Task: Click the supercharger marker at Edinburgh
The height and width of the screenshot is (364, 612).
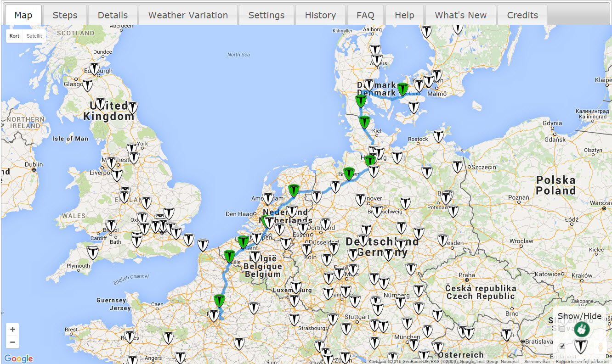Action: [94, 69]
